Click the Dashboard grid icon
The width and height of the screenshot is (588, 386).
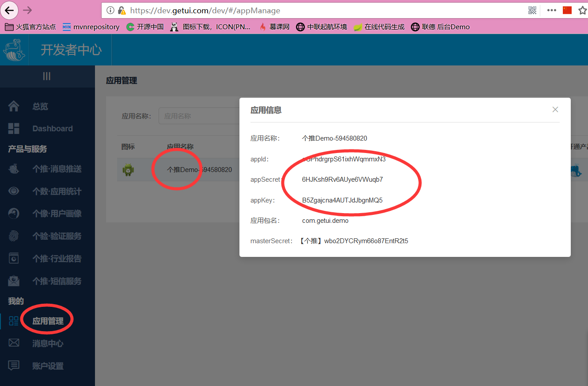tap(14, 129)
